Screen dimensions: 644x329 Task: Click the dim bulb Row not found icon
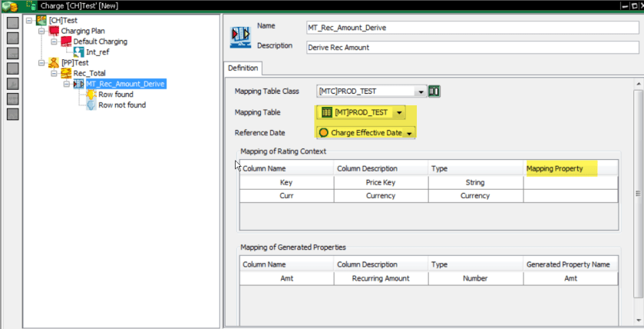pyautogui.click(x=91, y=105)
